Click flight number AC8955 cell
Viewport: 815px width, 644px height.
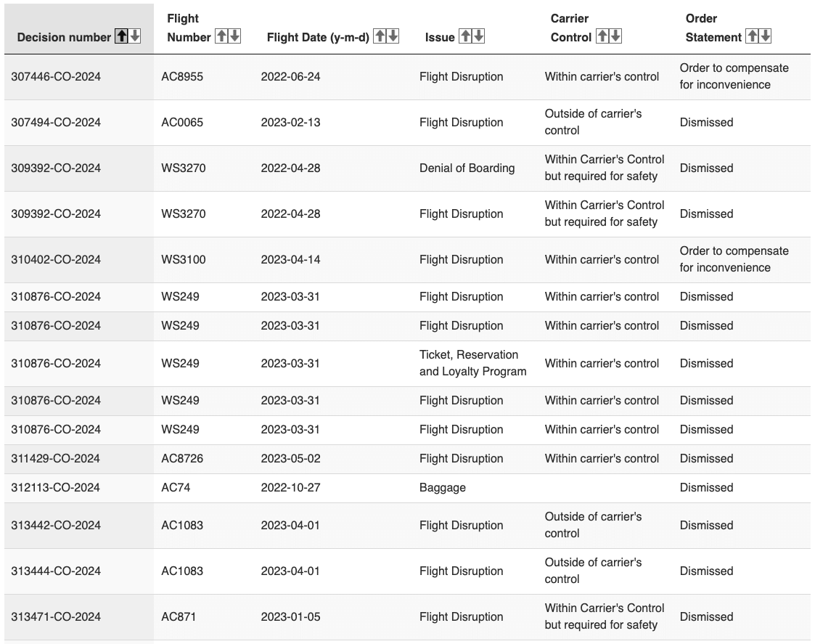tap(182, 77)
